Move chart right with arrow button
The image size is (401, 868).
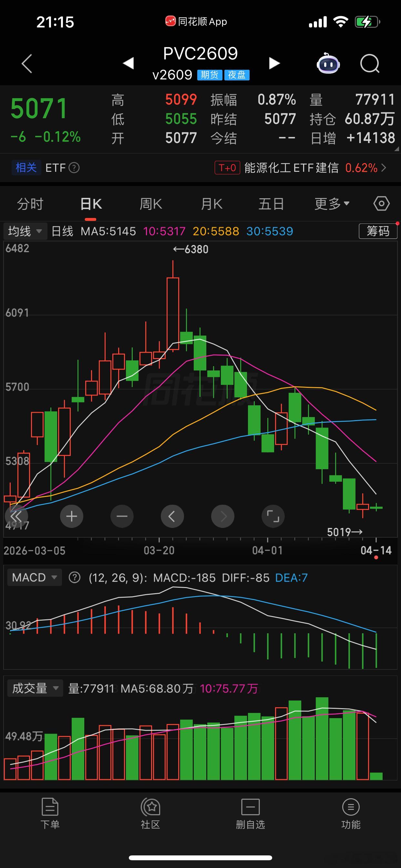[223, 516]
